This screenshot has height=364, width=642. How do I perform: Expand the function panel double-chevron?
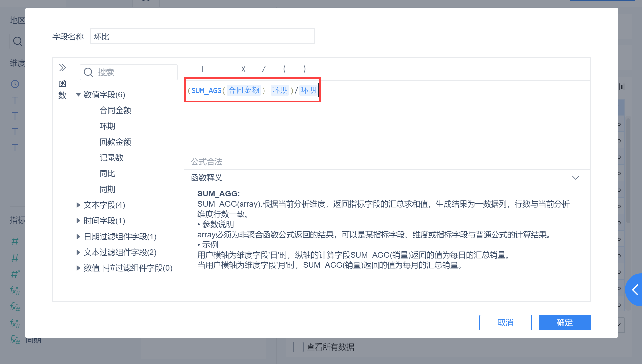pyautogui.click(x=62, y=68)
